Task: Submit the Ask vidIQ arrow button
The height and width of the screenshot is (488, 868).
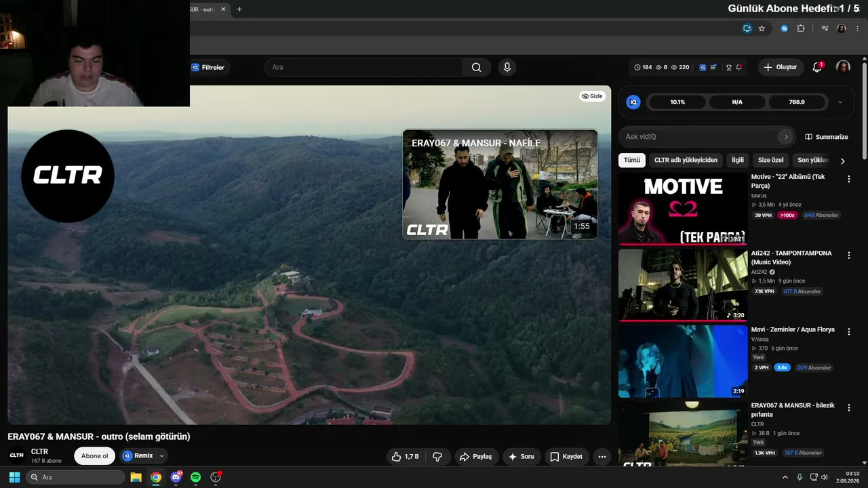Action: point(786,137)
